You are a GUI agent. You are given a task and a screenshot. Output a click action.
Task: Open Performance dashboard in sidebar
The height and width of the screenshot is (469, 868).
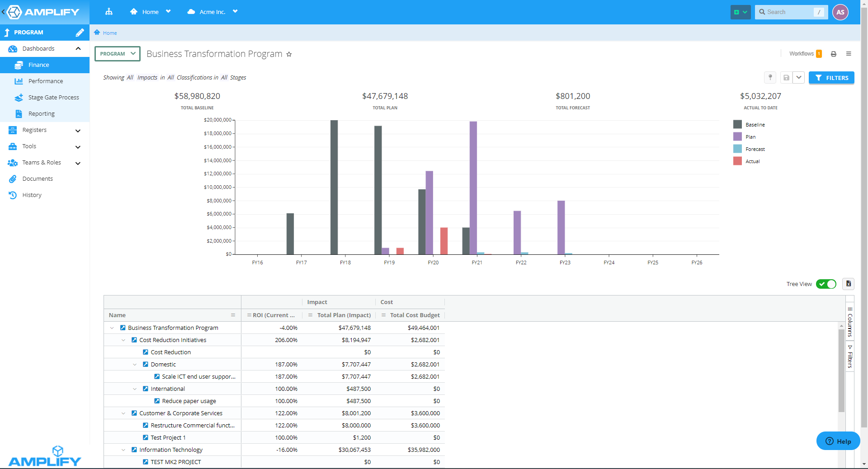pyautogui.click(x=46, y=81)
